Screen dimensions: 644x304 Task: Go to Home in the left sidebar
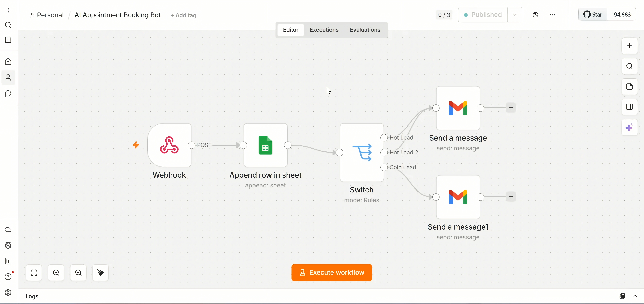tap(8, 62)
